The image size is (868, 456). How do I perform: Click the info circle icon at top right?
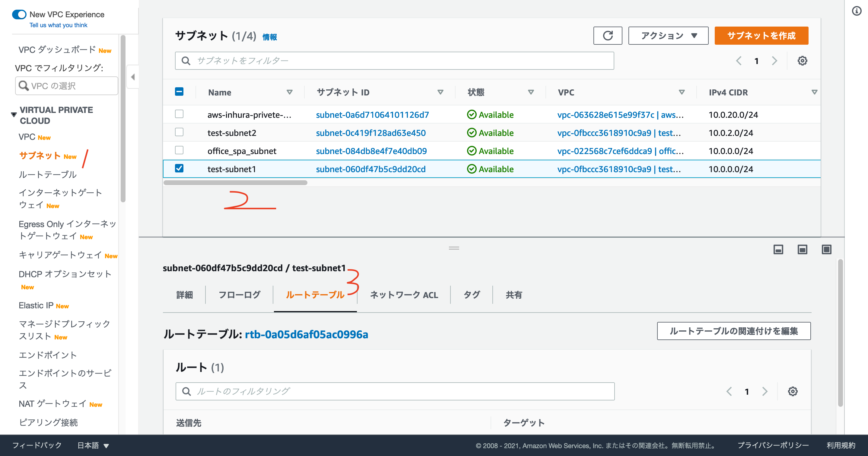coord(857,11)
